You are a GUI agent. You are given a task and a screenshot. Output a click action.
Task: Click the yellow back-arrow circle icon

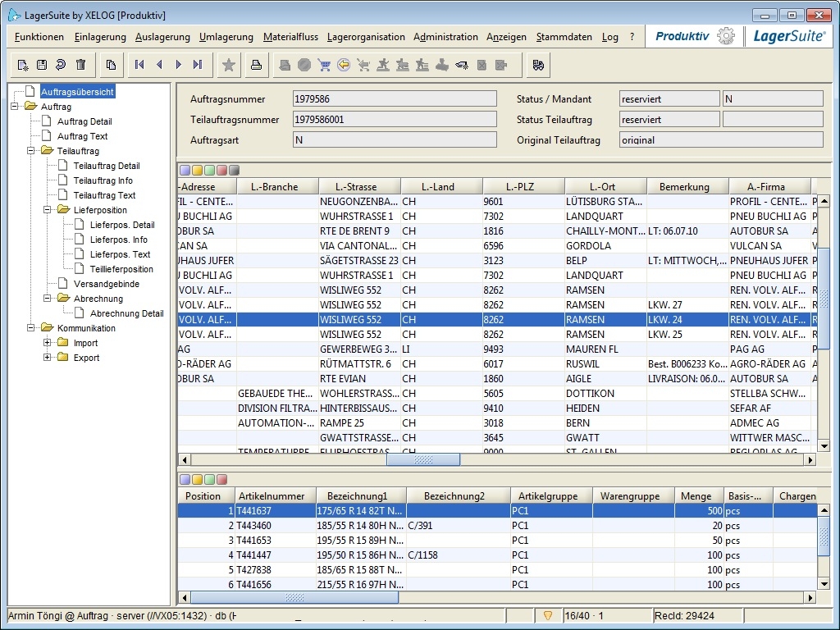[x=344, y=65]
